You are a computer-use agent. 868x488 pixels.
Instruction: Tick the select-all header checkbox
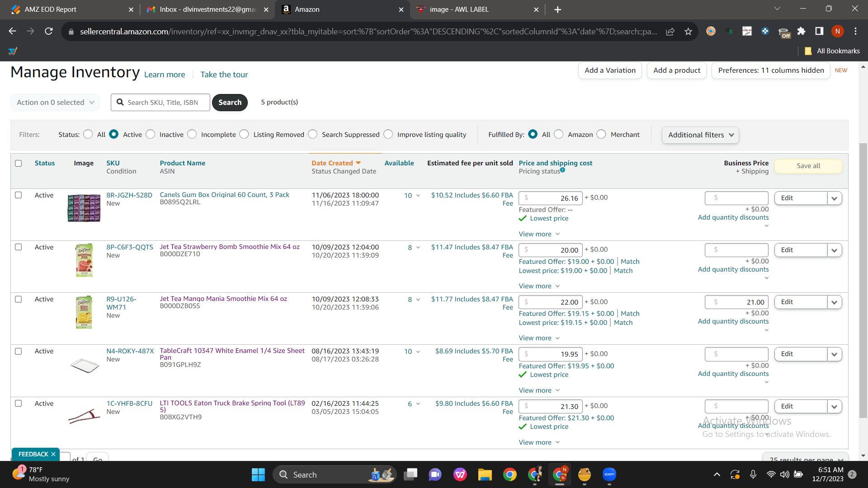[x=19, y=163]
